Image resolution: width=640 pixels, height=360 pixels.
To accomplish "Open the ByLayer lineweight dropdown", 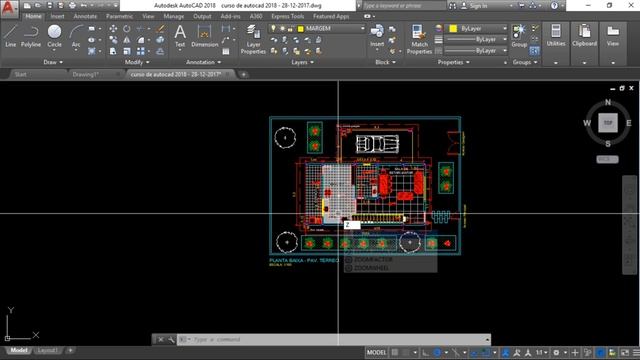I will click(x=504, y=40).
